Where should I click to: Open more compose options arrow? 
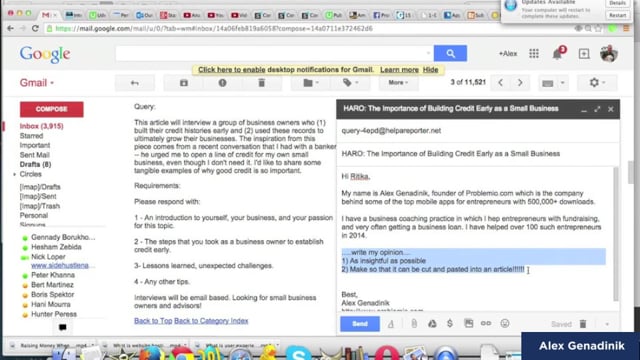tap(607, 324)
